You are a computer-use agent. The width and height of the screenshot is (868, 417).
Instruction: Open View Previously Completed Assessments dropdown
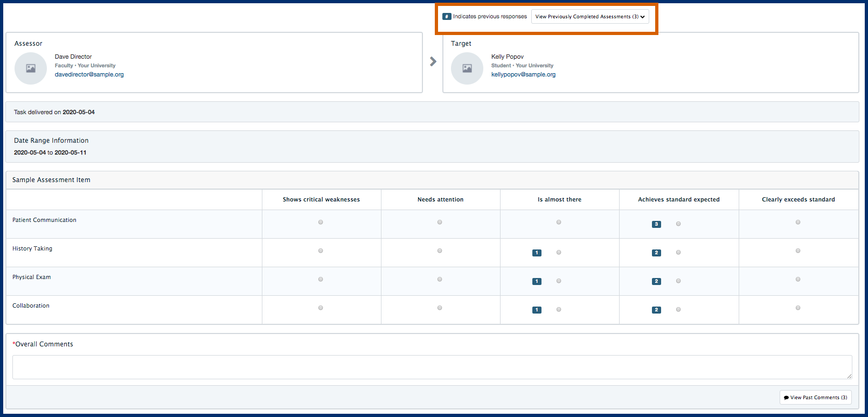(x=590, y=17)
